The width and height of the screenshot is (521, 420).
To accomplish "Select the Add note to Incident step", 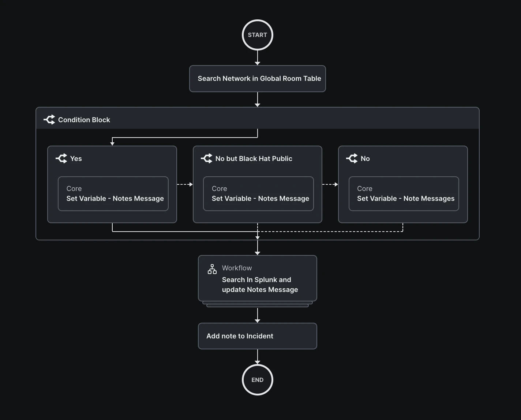I will (x=257, y=336).
